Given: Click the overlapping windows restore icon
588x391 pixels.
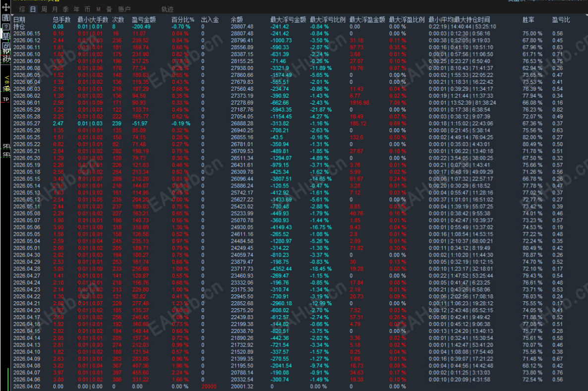Looking at the screenshot, I should pyautogui.click(x=6, y=46).
